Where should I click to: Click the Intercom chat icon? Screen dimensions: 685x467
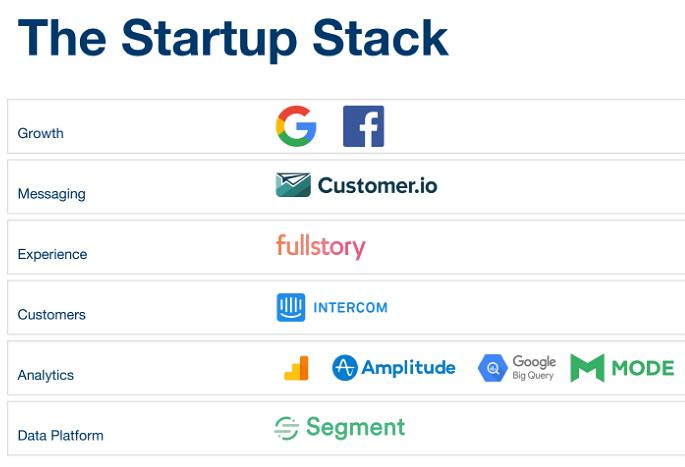click(291, 308)
